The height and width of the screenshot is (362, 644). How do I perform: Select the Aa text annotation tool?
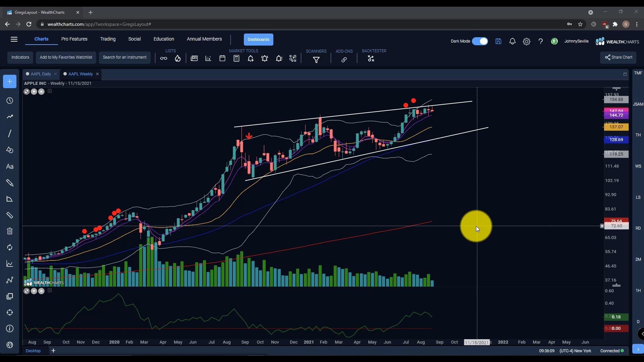pyautogui.click(x=10, y=167)
